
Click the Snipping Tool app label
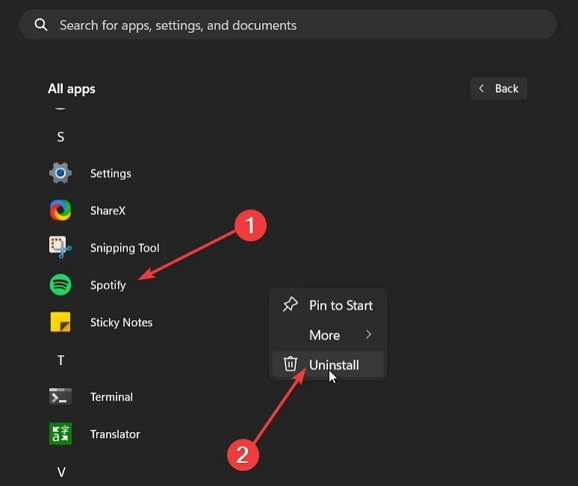125,248
